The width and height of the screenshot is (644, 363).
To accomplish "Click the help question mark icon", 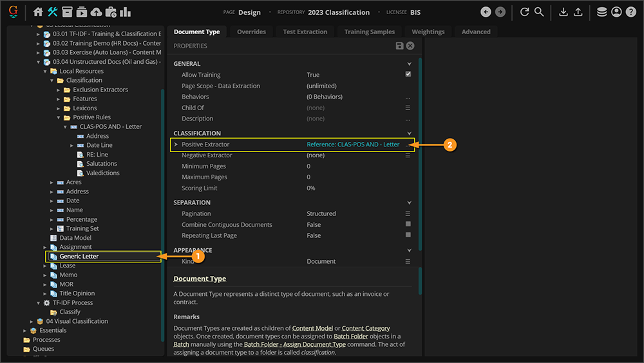I will [x=631, y=12].
